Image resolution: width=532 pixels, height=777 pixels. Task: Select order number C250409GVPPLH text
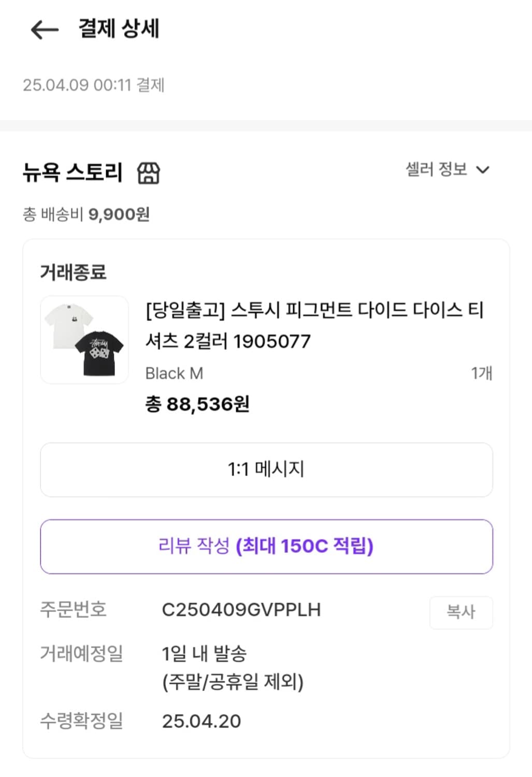(241, 610)
